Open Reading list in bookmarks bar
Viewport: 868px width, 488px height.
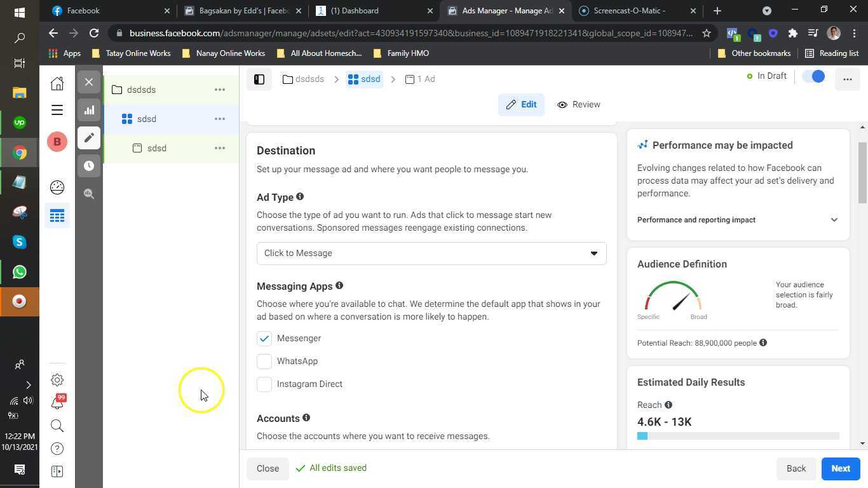click(x=832, y=53)
